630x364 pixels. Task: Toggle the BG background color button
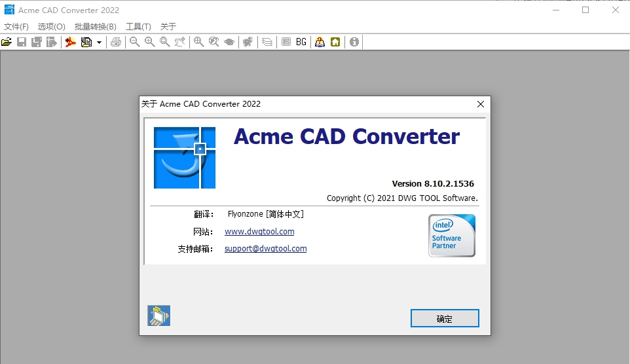[301, 42]
